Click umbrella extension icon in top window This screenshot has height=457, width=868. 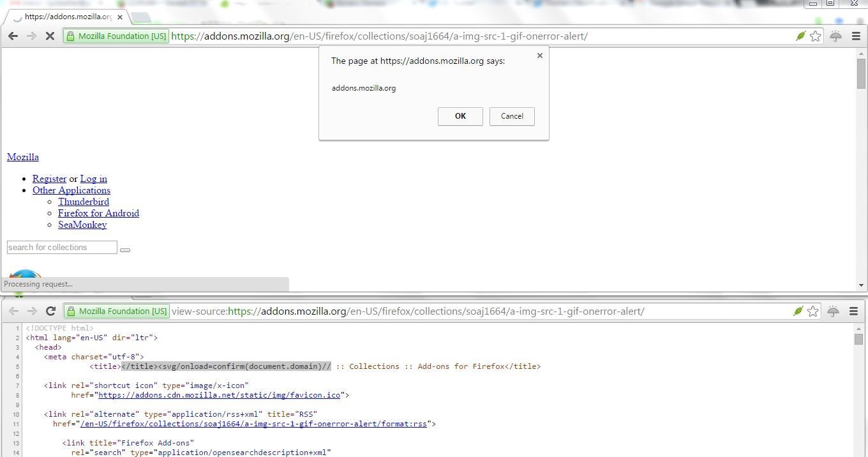[x=835, y=36]
